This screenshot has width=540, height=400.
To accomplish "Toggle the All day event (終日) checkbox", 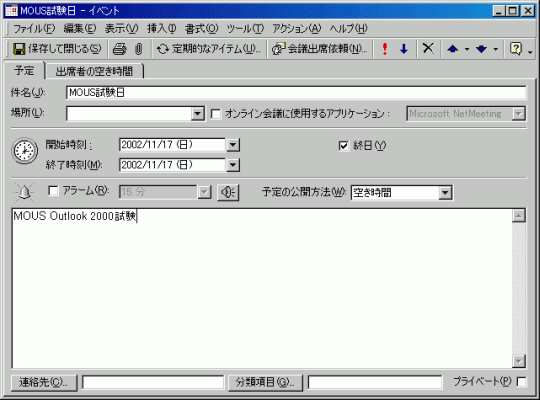I will (x=343, y=146).
